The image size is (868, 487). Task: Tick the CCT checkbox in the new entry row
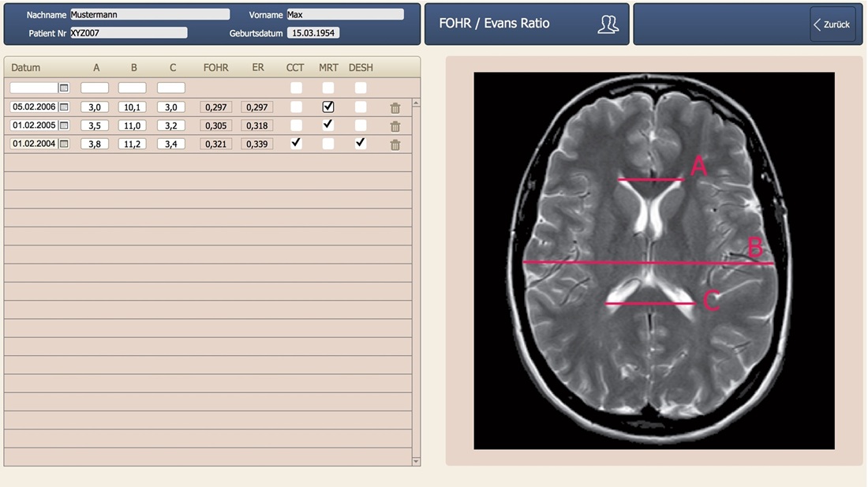point(296,88)
